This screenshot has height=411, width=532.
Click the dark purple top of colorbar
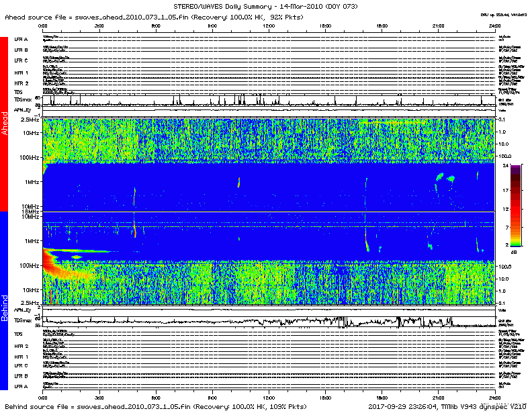516,168
